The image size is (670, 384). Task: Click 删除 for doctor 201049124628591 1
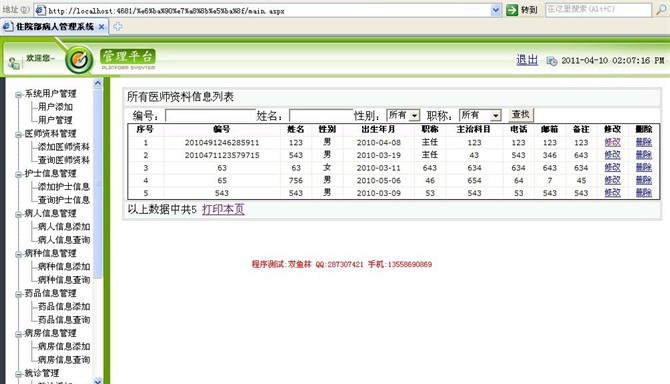pyautogui.click(x=644, y=142)
